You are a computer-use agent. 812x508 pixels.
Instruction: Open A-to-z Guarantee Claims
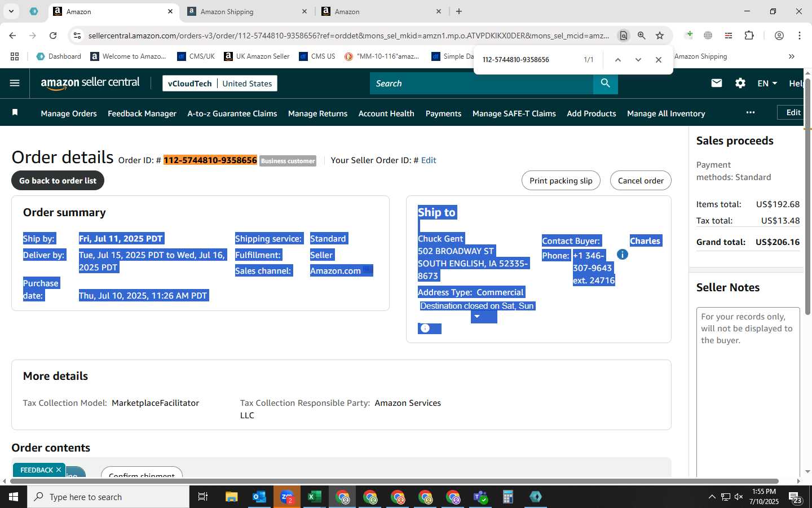click(232, 113)
